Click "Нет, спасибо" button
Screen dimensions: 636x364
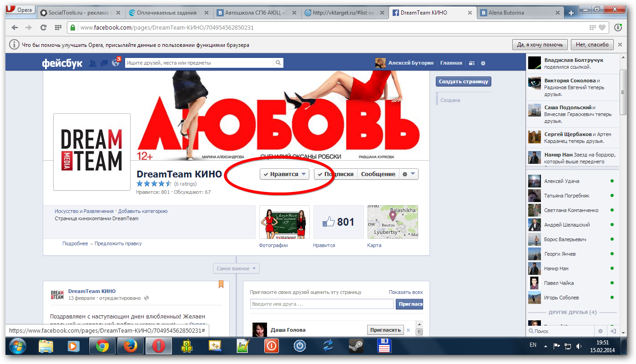(x=592, y=45)
